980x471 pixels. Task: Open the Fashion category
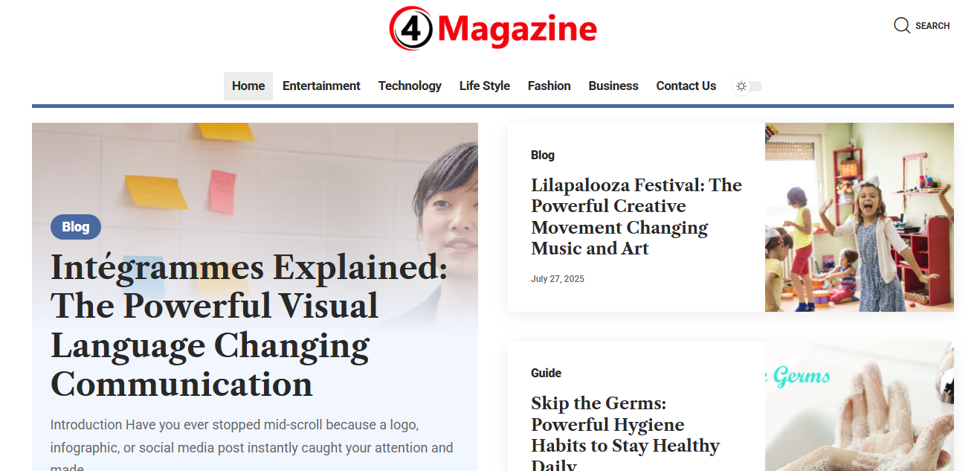click(549, 86)
